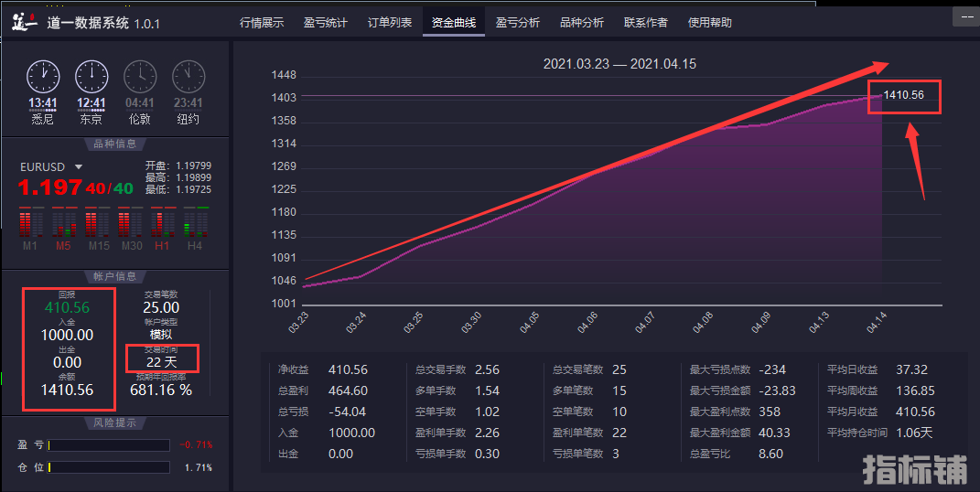
Task: Click the 23:41 New York time readout
Action: click(x=188, y=103)
